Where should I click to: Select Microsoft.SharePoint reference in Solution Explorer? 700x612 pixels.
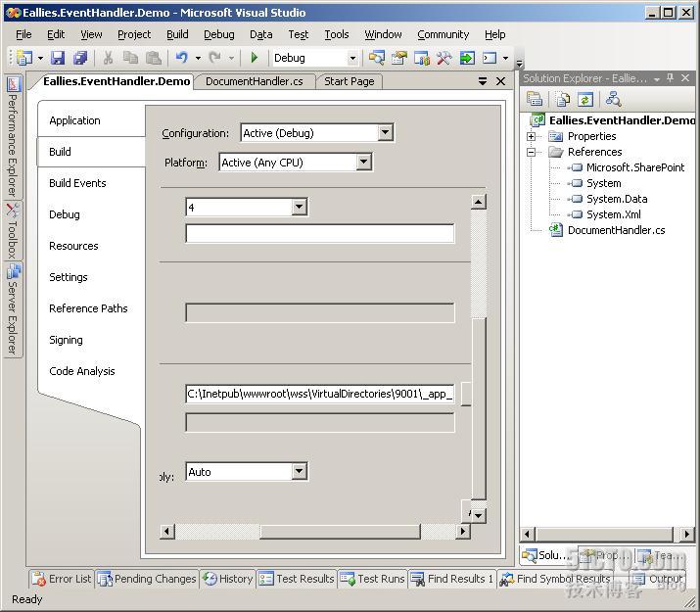[x=634, y=167]
